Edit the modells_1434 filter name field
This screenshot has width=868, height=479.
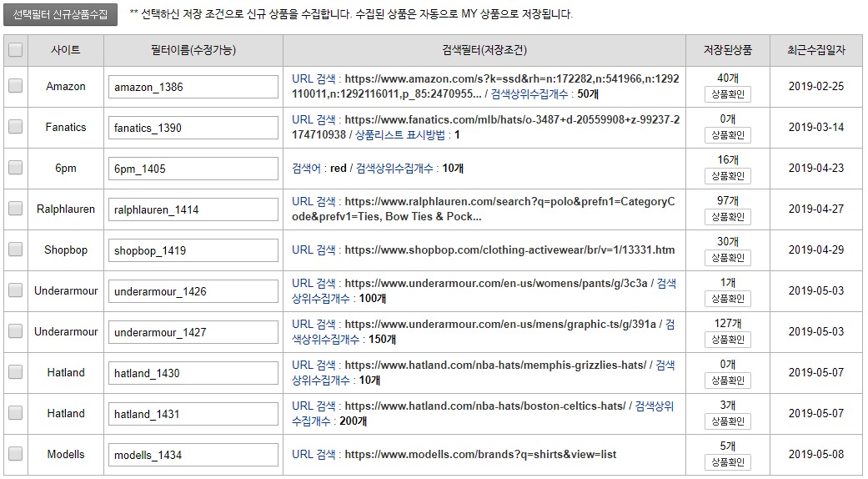pyautogui.click(x=193, y=455)
